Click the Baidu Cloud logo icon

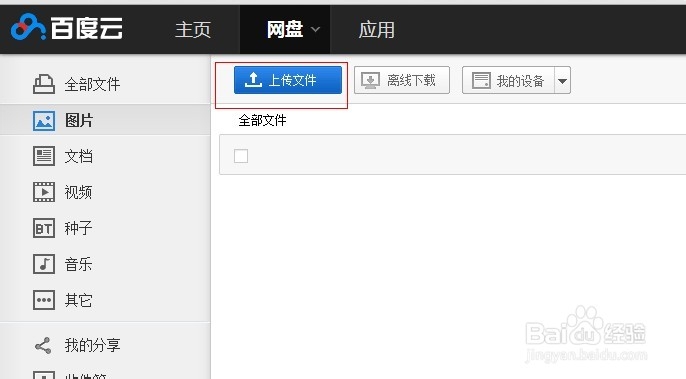pos(28,27)
